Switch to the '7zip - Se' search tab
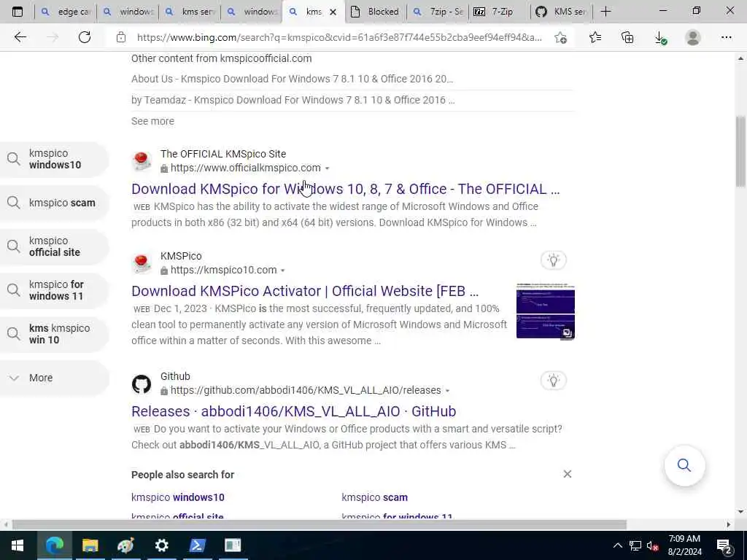 coord(438,12)
